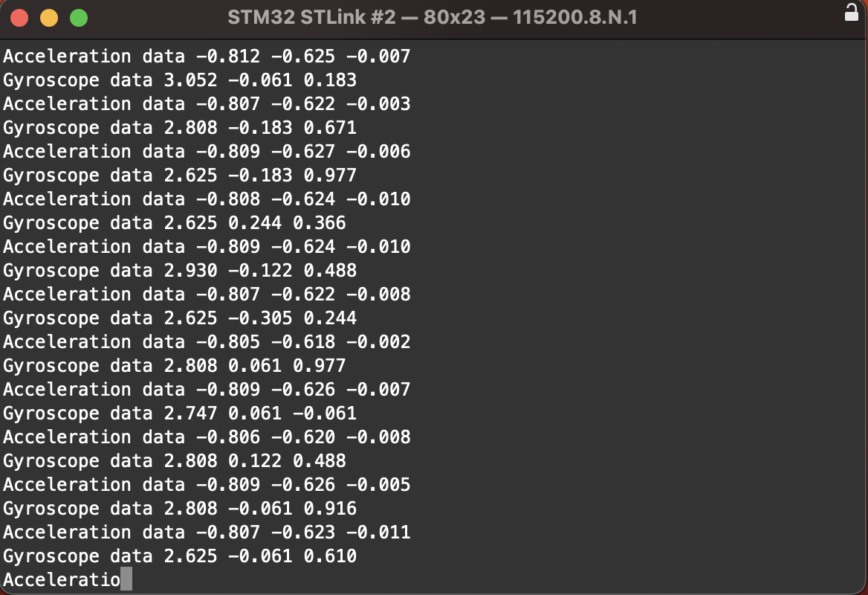Click the acceleration value -0.623
The height and width of the screenshot is (595, 868).
click(303, 533)
